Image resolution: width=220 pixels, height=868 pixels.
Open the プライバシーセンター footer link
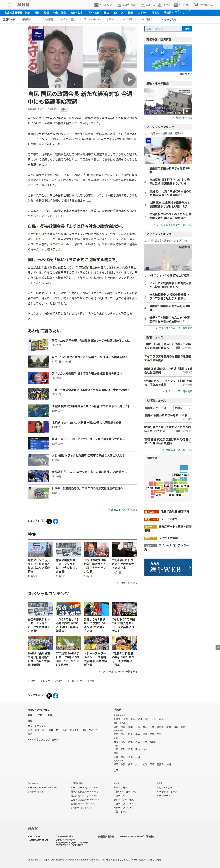coord(64,836)
